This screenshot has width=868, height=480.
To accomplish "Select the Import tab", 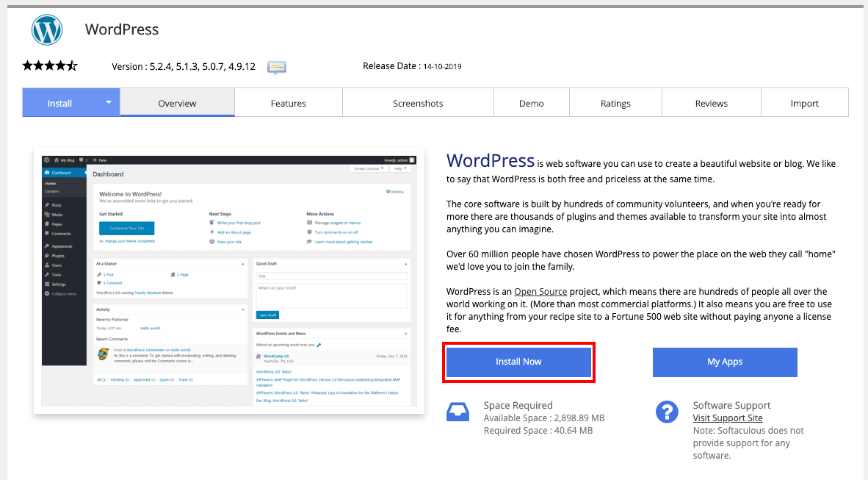I will [x=805, y=103].
